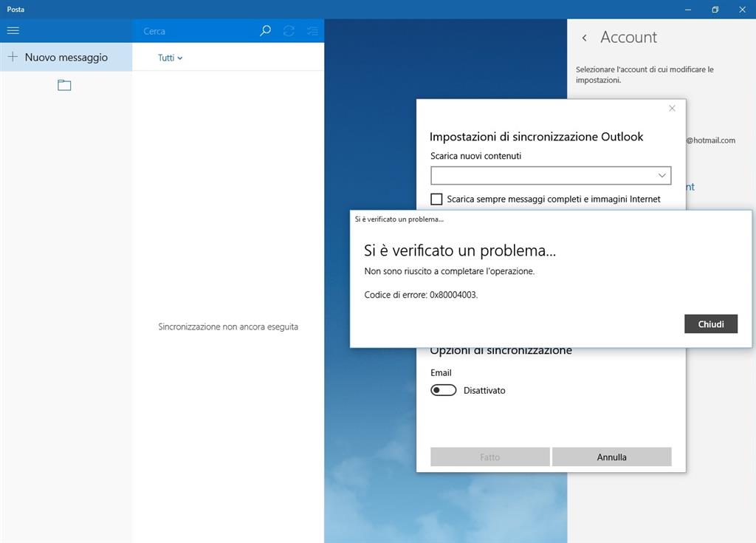Close the Outlook sync settings dialog

point(672,108)
